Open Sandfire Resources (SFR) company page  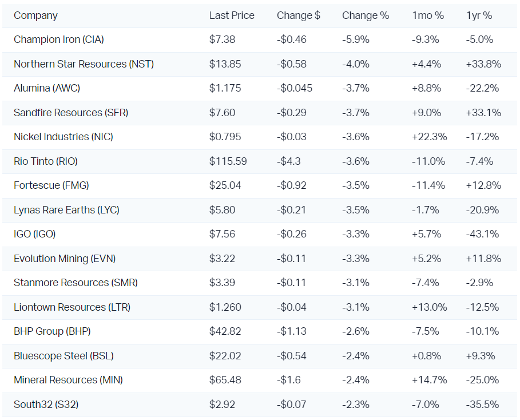click(71, 113)
